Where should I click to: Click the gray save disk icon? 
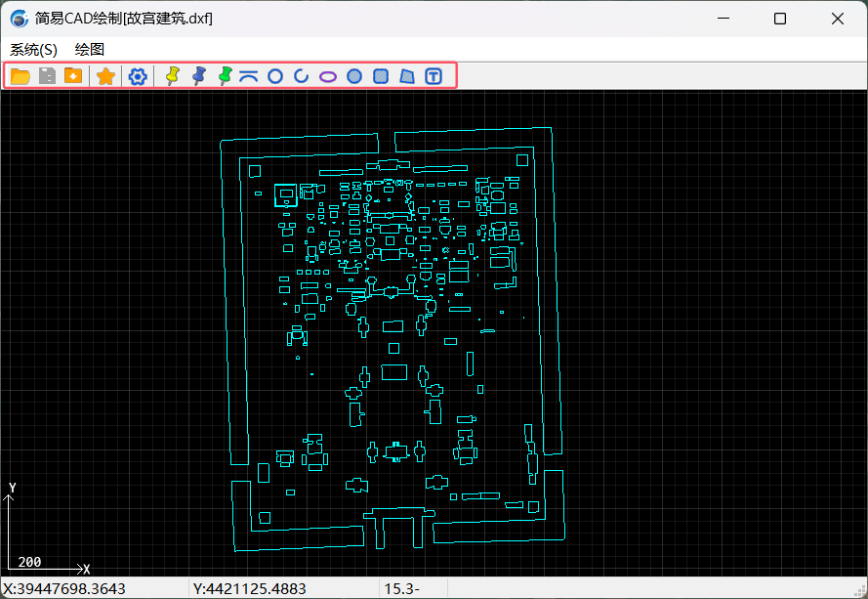coord(47,76)
